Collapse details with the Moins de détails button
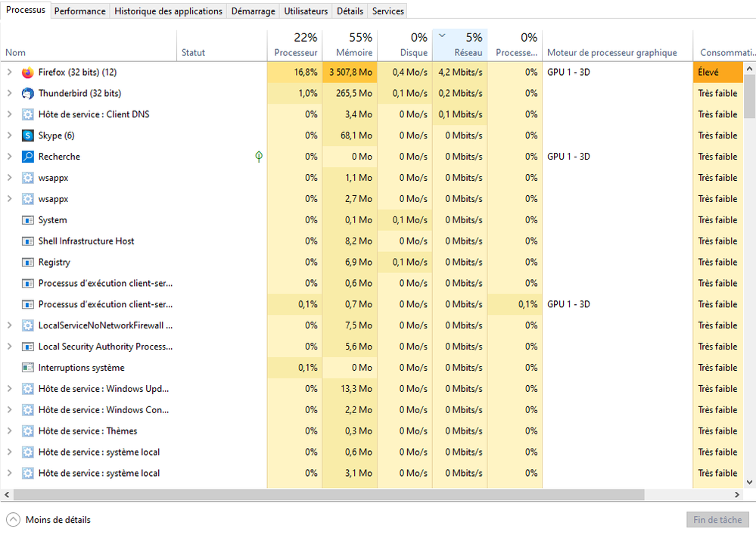Image resolution: width=756 pixels, height=538 pixels. point(48,520)
